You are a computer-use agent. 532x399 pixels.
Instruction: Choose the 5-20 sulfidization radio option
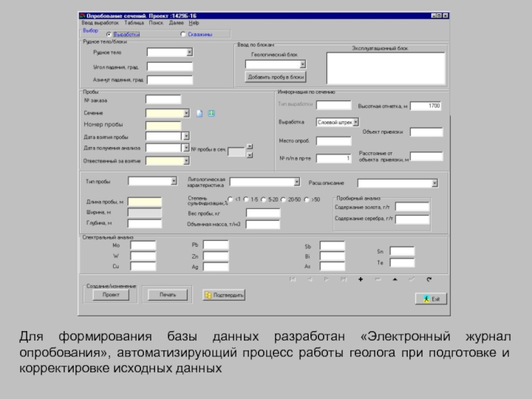(x=263, y=199)
